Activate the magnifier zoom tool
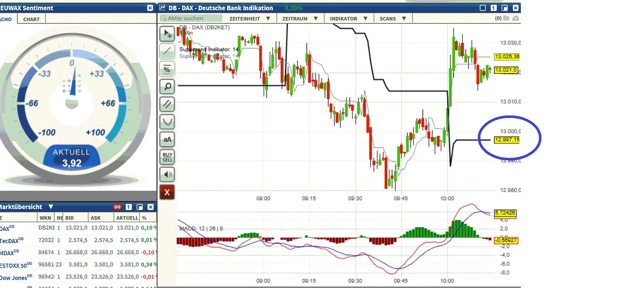This screenshot has height=288, width=644. [x=167, y=86]
